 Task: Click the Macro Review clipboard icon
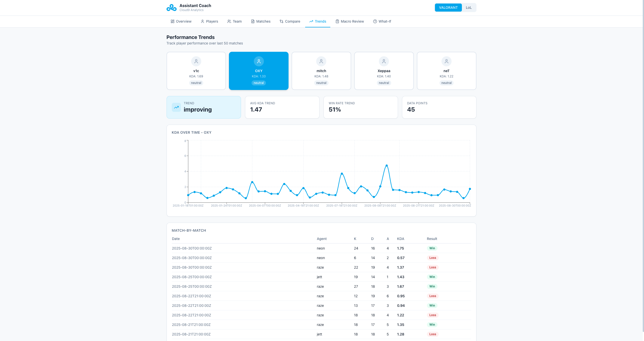[337, 21]
